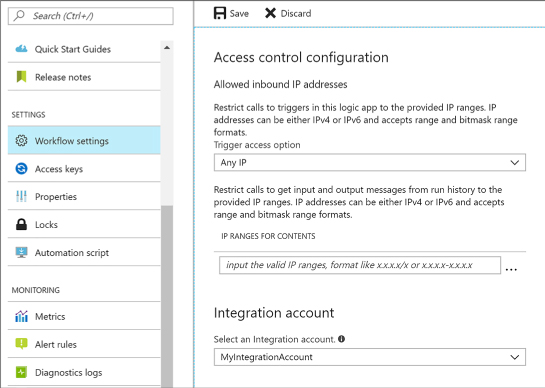Open Quick Start Guides cloud icon
Screen dimensions: 545x388
[x=21, y=49]
